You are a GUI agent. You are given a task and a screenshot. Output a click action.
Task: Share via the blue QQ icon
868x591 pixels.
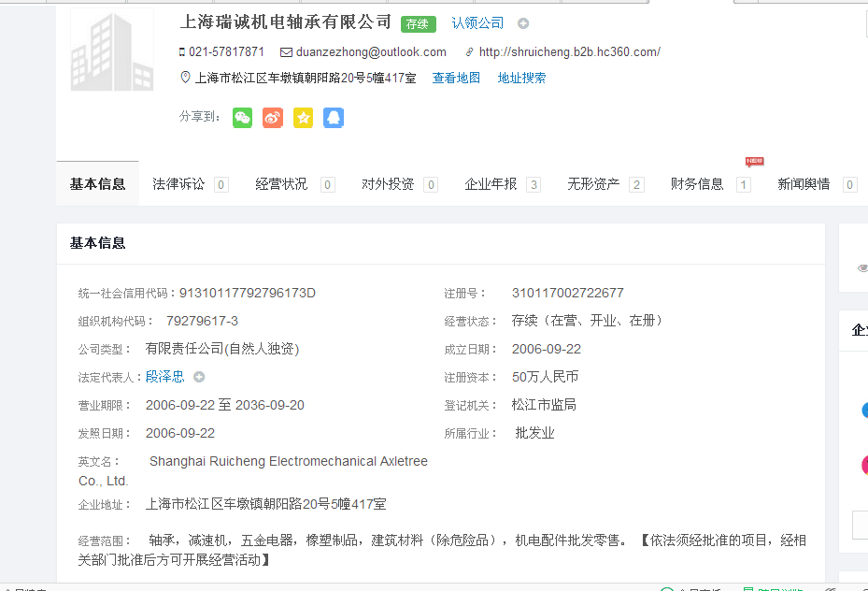pyautogui.click(x=334, y=118)
